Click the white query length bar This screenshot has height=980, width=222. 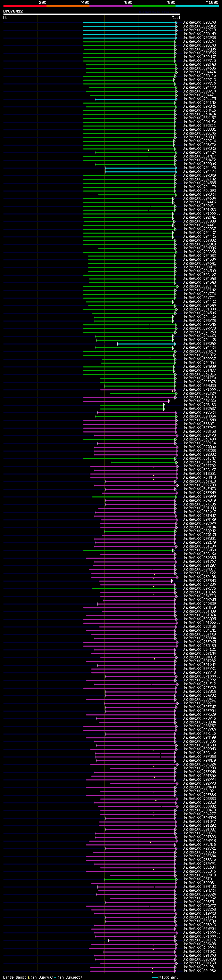[92, 15]
